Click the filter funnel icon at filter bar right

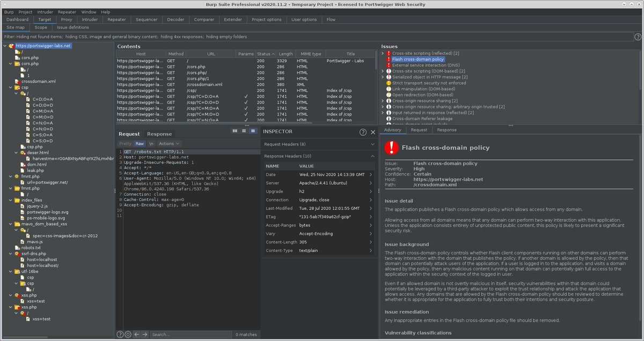639,36
